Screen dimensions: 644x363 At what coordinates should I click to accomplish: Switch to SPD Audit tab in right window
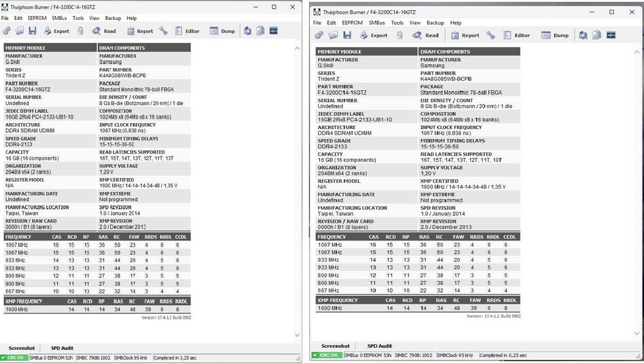[x=379, y=346]
